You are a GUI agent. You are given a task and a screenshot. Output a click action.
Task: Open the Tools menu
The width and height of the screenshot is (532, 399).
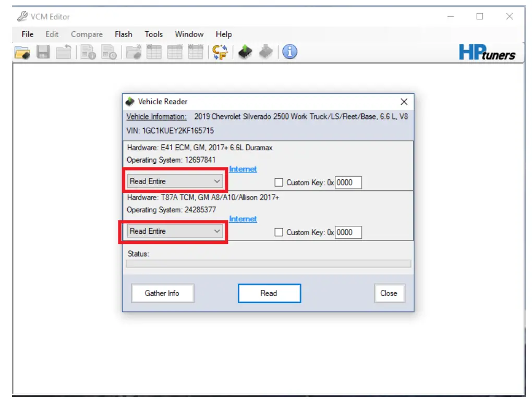coord(153,34)
